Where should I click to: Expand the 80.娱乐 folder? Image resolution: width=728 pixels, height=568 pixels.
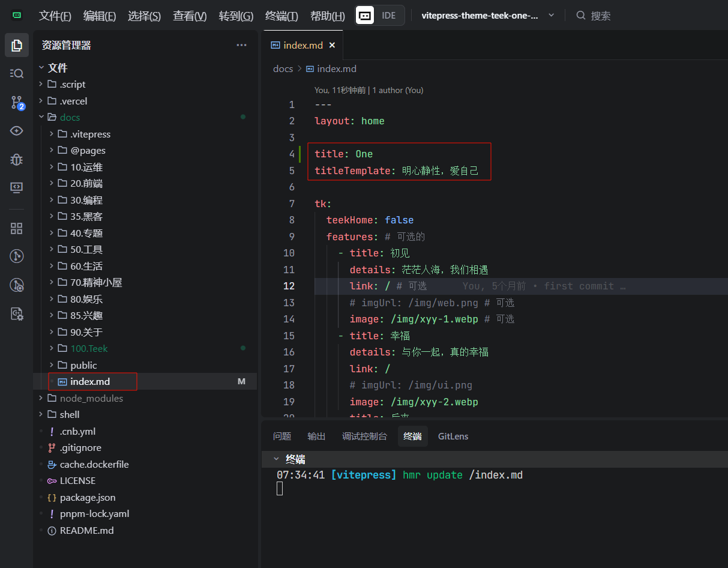[145, 299]
